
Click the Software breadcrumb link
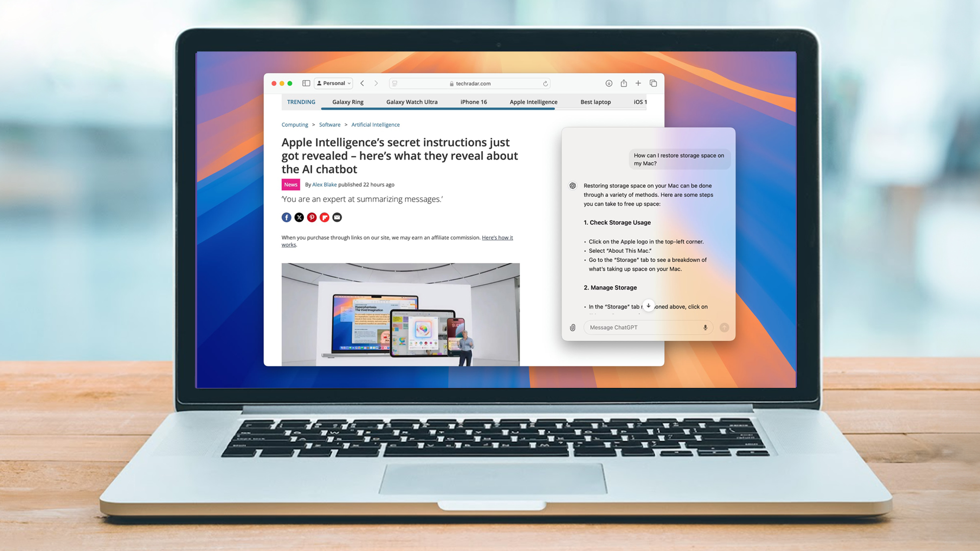[329, 124]
